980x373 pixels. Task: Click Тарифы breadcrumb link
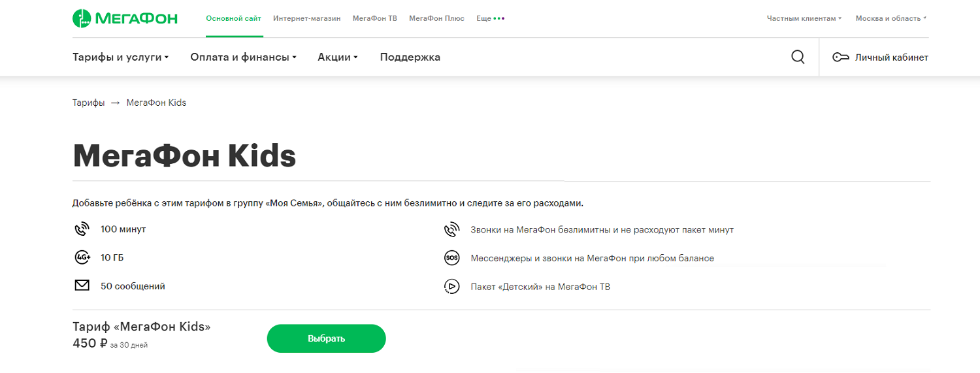[x=88, y=103]
